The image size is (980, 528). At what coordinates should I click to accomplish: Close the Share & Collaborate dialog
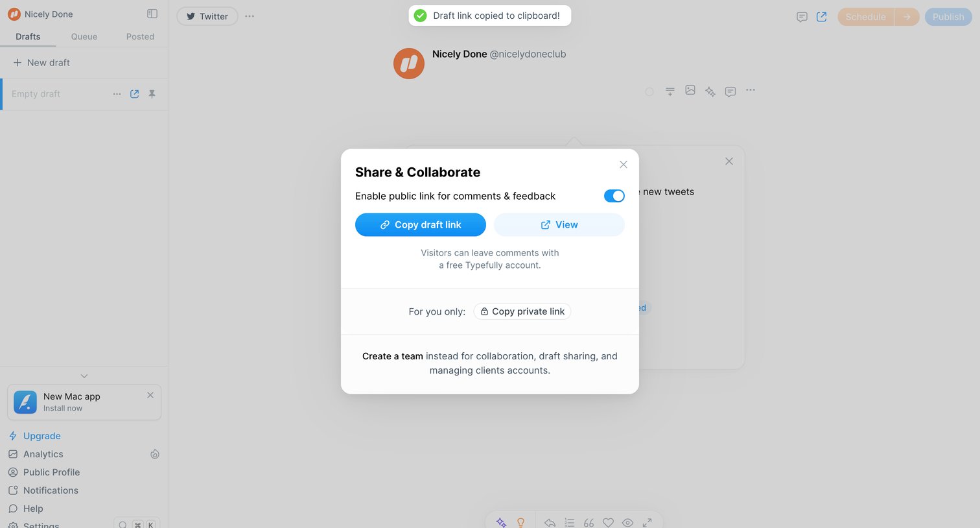point(624,165)
